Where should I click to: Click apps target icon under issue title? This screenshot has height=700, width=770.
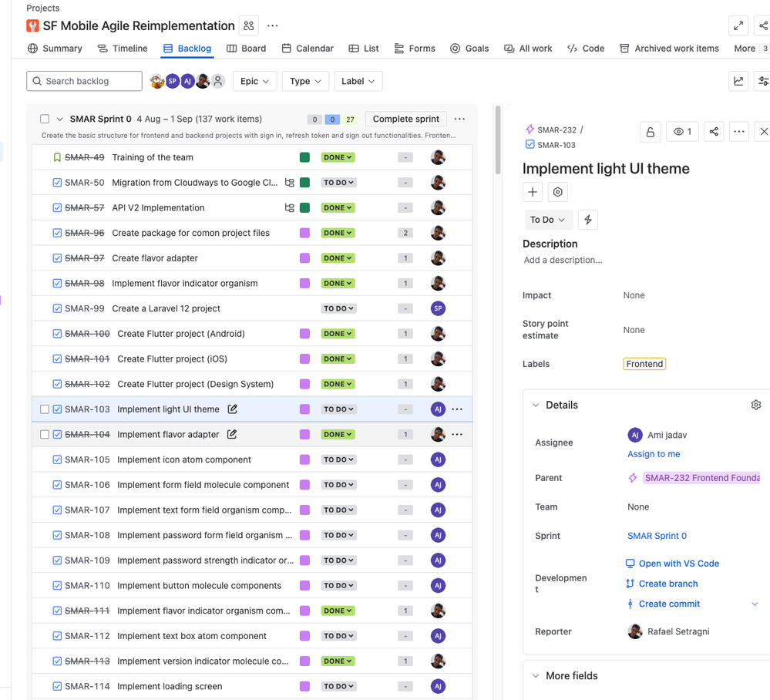click(558, 192)
